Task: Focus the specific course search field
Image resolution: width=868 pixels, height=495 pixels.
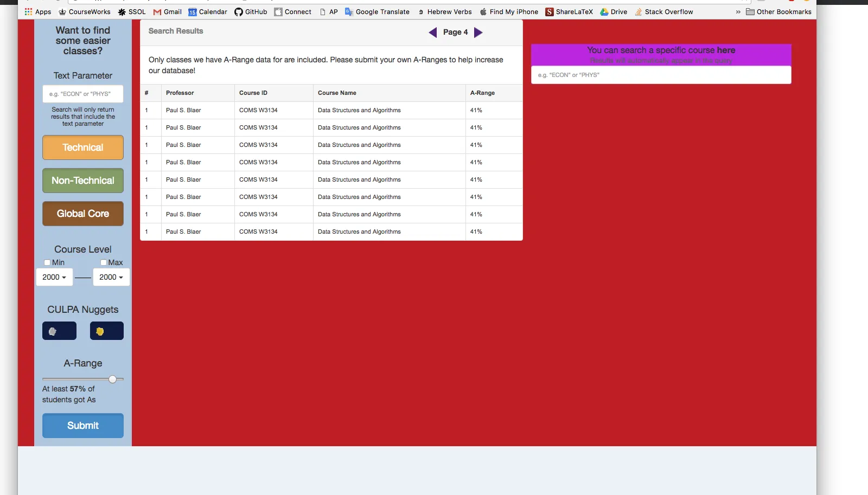Action: pyautogui.click(x=661, y=75)
